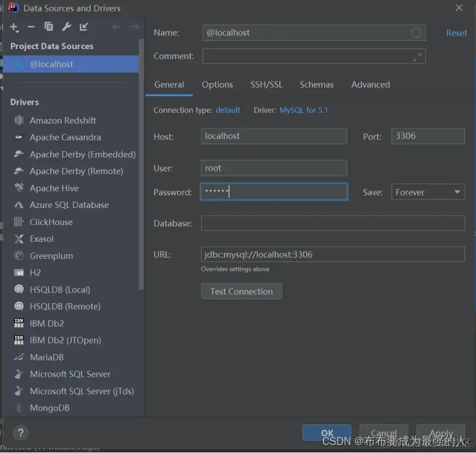Click the Reset link
Screen dimensions: 476x453
pos(457,33)
